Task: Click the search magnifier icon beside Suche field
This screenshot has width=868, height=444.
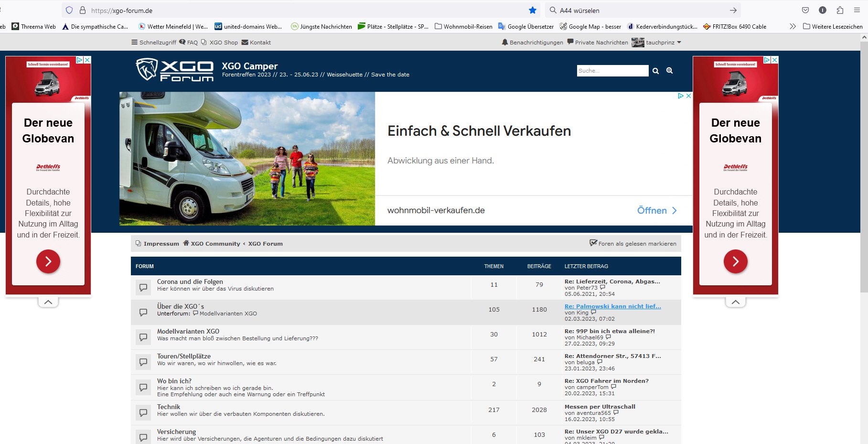Action: coord(655,71)
